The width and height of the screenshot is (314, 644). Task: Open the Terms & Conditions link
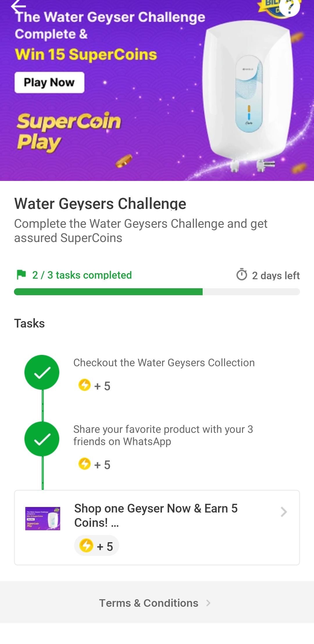pos(149,603)
